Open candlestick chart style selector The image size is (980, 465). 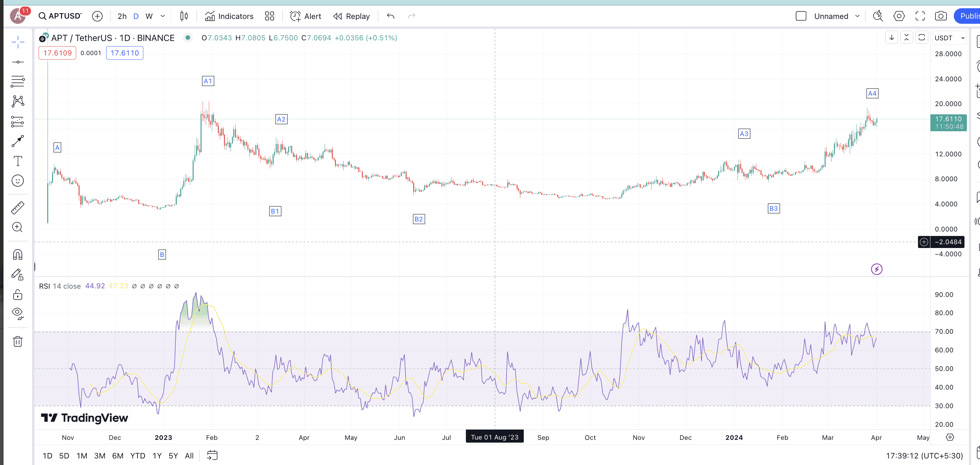184,16
